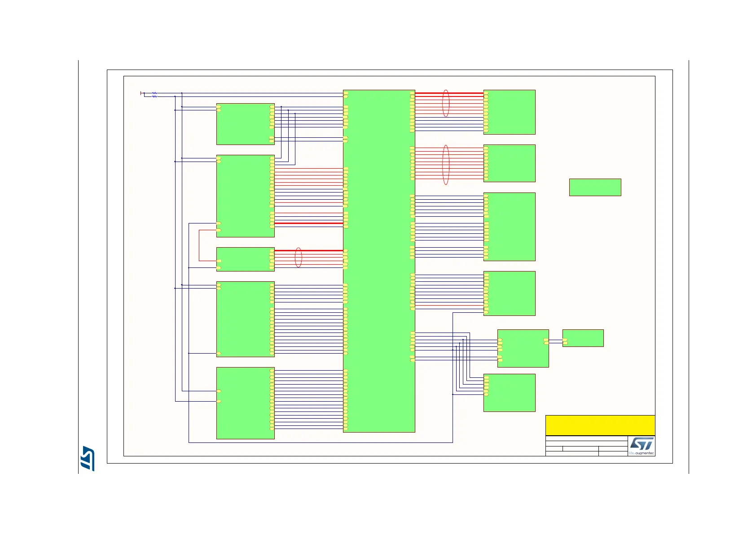756x534 pixels.
Task: Click the lower resistor symbol at top-left
Action: pos(154,96)
